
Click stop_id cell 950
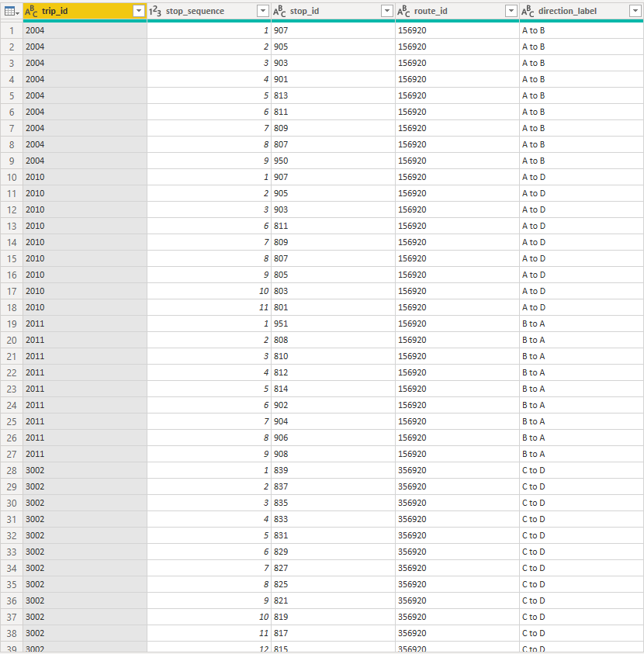pyautogui.click(x=334, y=161)
